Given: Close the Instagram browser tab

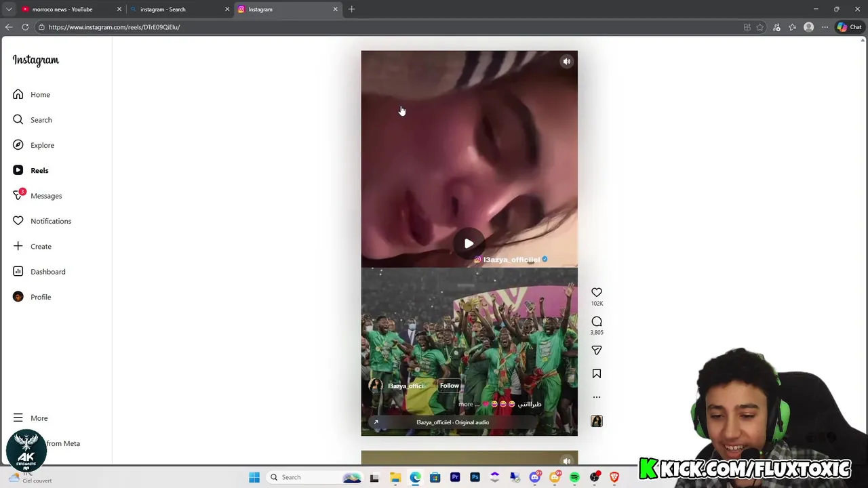Looking at the screenshot, I should tap(335, 9).
